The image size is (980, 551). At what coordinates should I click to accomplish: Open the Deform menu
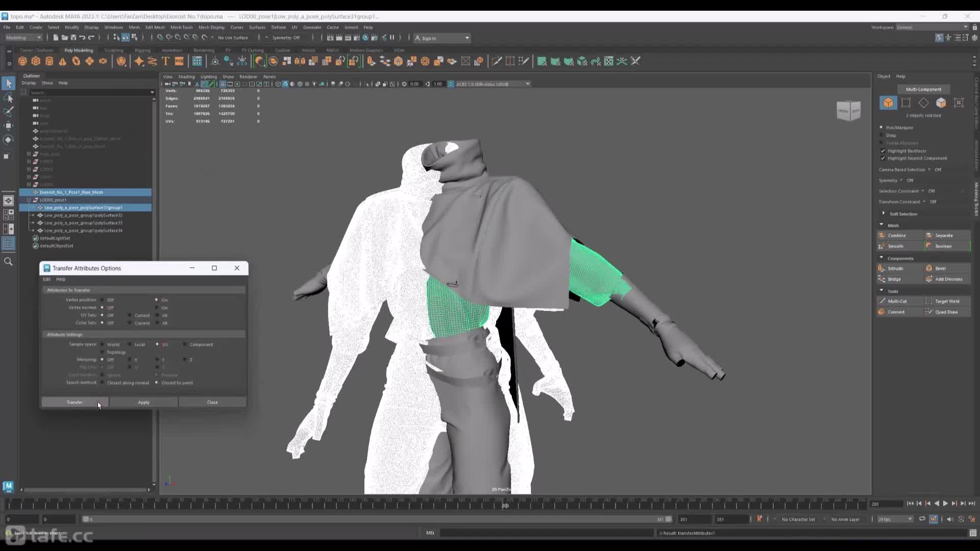click(278, 27)
